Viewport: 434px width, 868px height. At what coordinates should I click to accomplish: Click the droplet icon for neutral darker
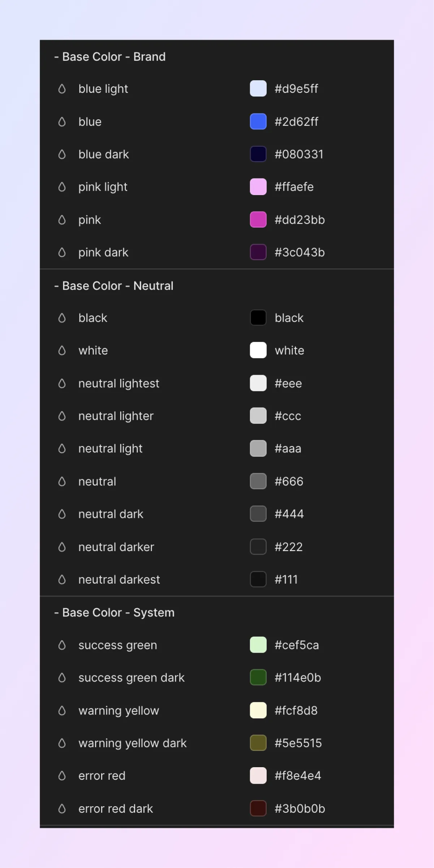(x=62, y=547)
